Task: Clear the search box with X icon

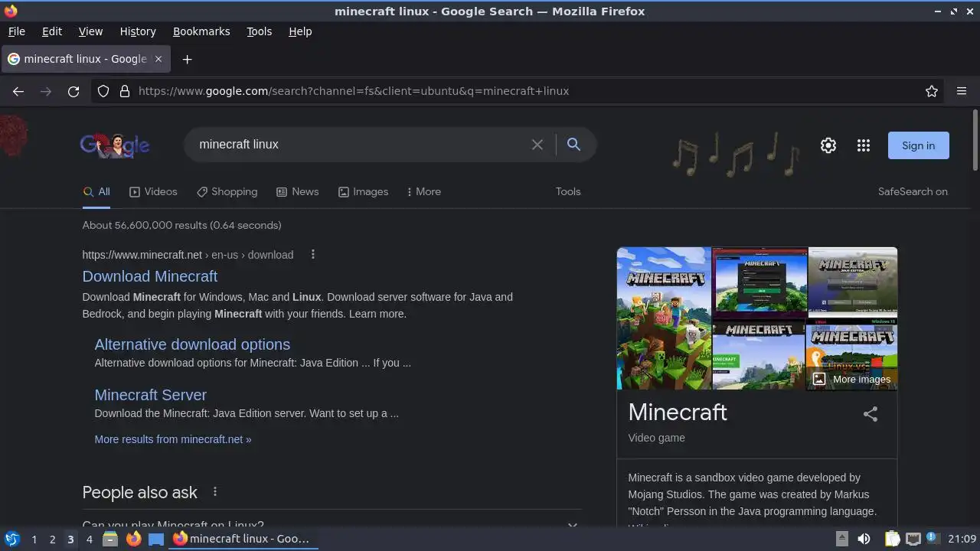Action: pyautogui.click(x=537, y=145)
